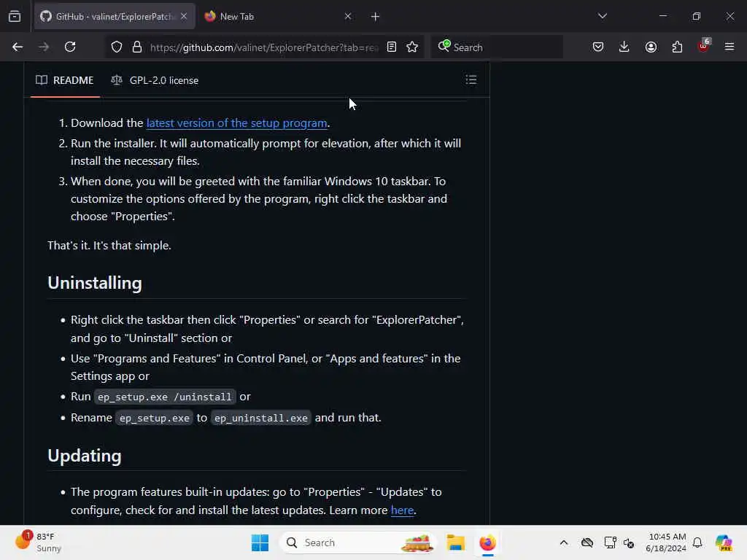Restore down the Firefox window
Viewport: 747px width, 560px height.
[697, 16]
